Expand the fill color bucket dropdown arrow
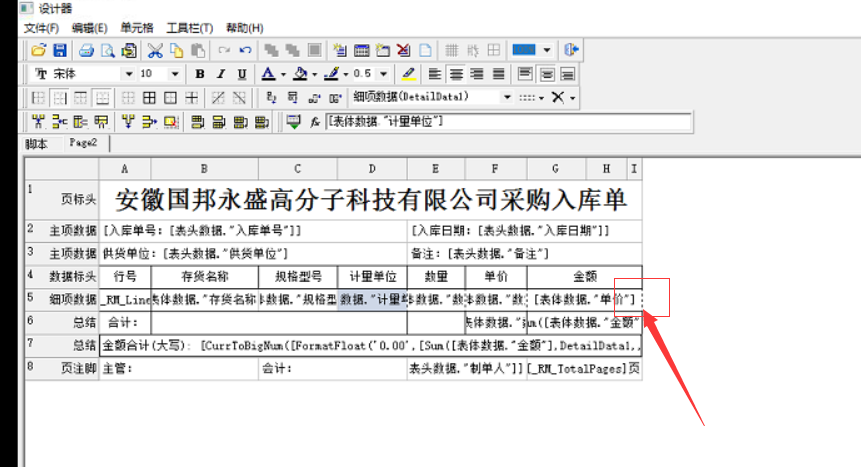This screenshot has height=467, width=861. click(315, 74)
